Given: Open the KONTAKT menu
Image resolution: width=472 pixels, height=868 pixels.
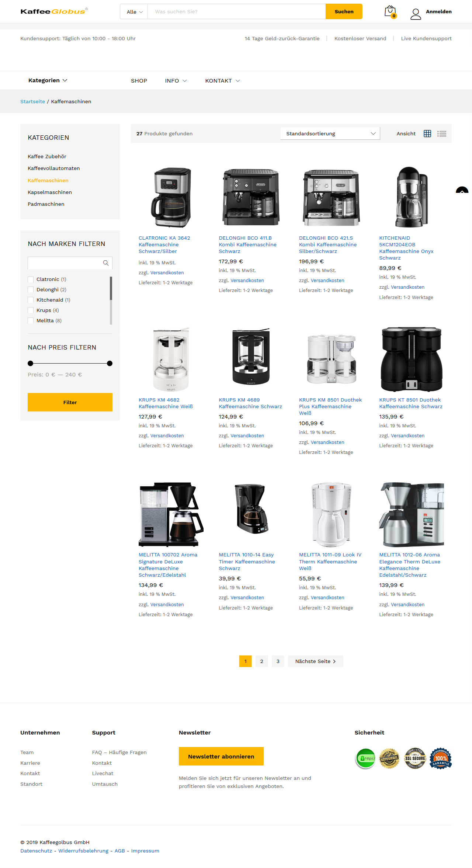Looking at the screenshot, I should coord(222,81).
